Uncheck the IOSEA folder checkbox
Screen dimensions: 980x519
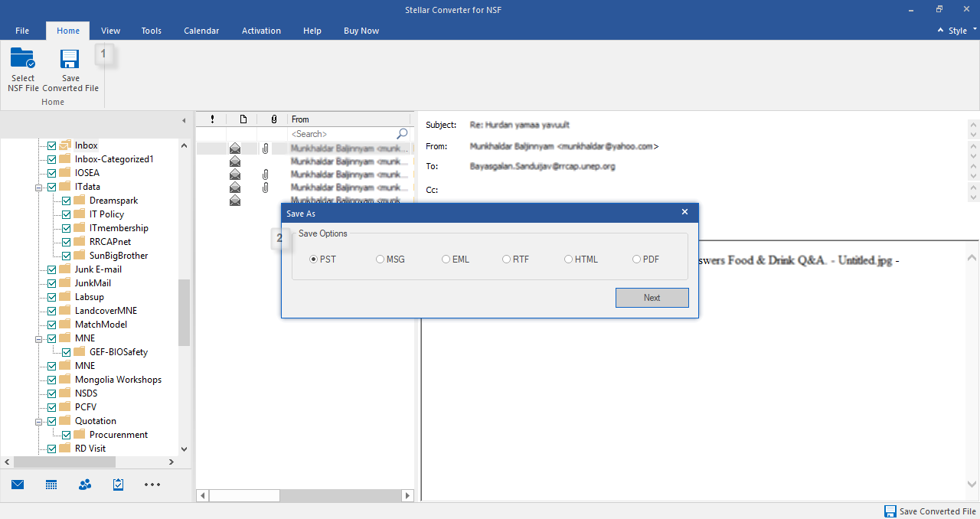tap(52, 173)
